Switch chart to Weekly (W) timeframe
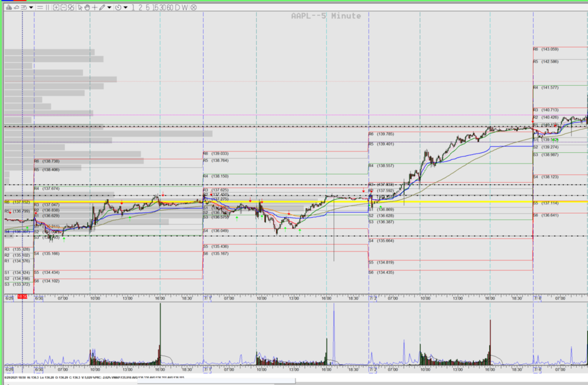This screenshot has width=588, height=385. pos(185,8)
